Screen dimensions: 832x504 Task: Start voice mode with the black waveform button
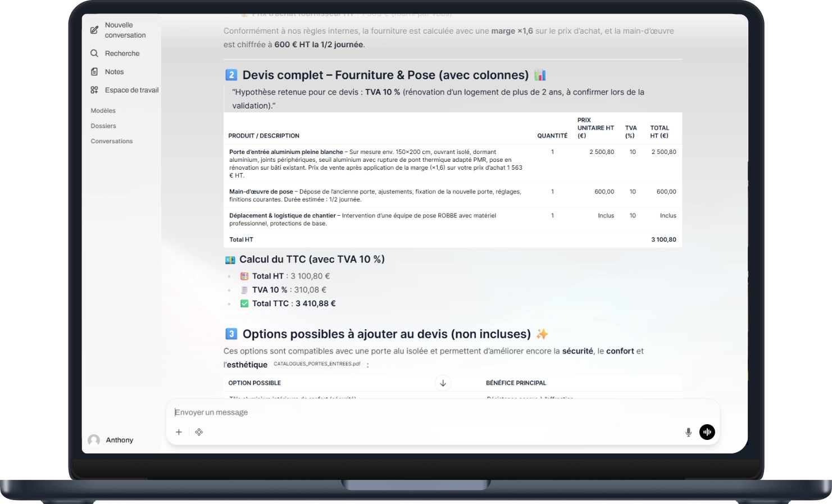coord(707,432)
